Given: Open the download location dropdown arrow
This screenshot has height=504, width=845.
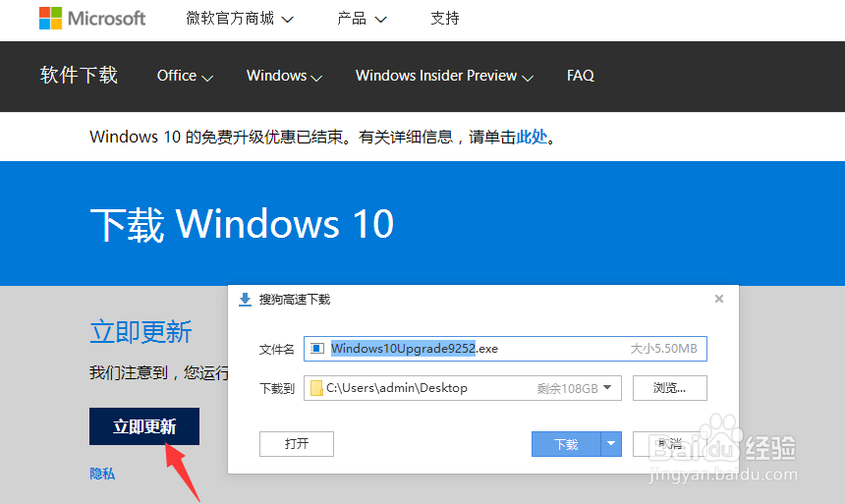Looking at the screenshot, I should tap(607, 387).
